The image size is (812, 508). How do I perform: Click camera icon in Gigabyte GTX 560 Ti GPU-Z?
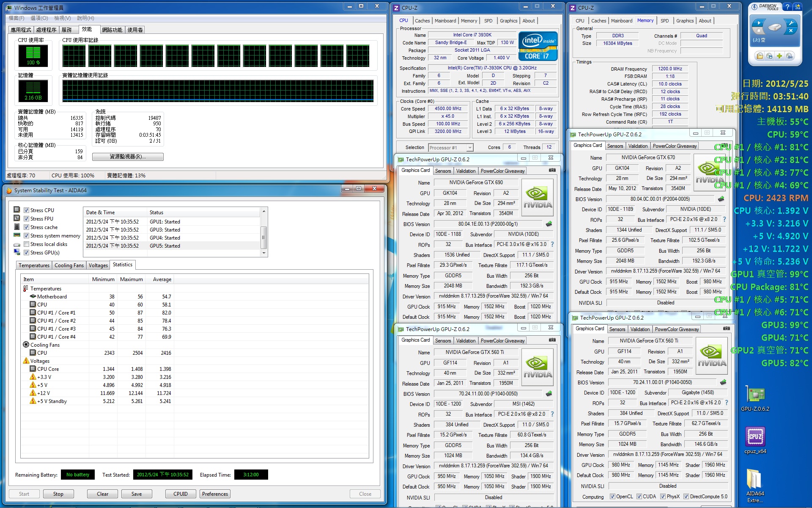(x=726, y=329)
